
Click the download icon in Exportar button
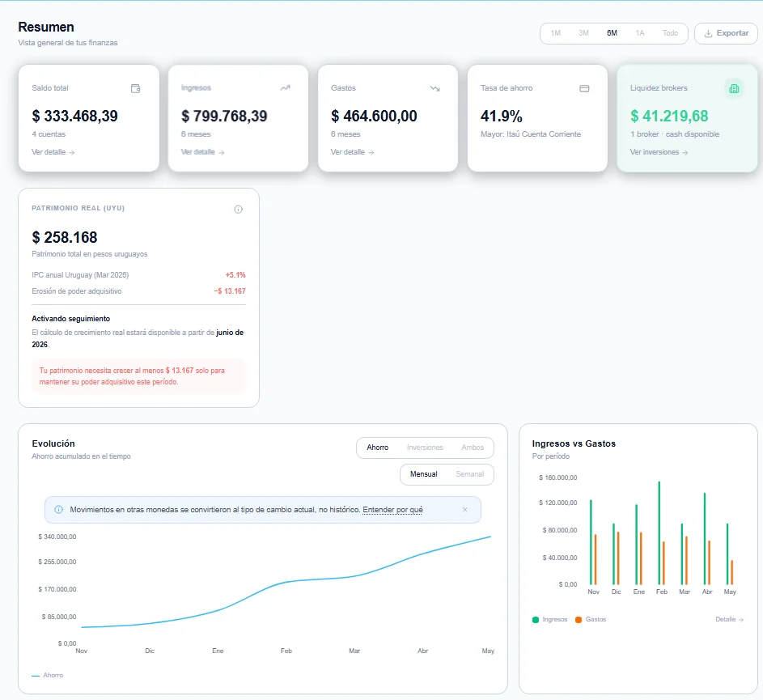pyautogui.click(x=709, y=34)
